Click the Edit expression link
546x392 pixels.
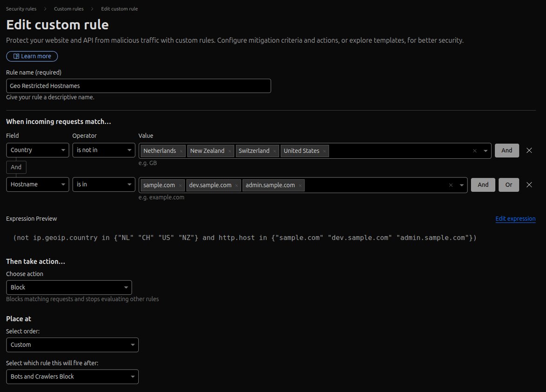click(x=515, y=219)
